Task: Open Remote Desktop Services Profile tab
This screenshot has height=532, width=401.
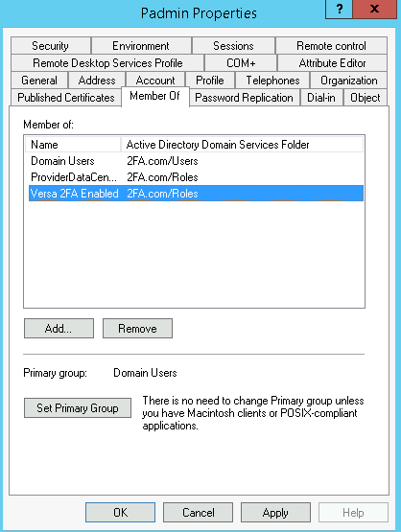Action: point(107,63)
